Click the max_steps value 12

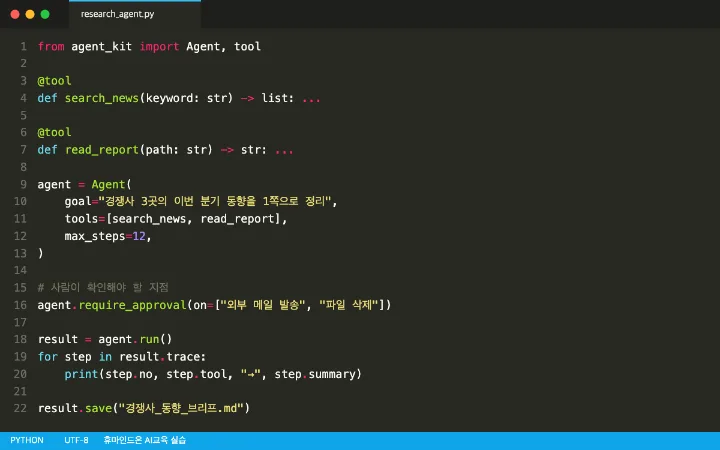click(139, 236)
